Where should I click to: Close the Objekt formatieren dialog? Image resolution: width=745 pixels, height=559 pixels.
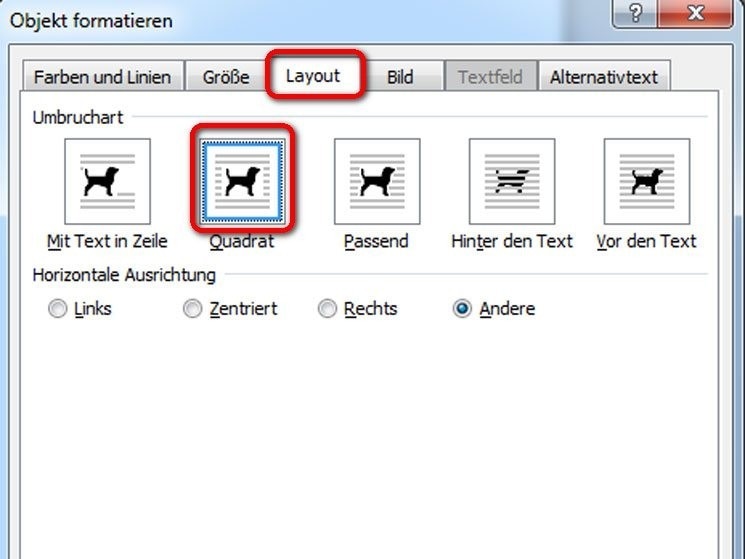point(695,13)
